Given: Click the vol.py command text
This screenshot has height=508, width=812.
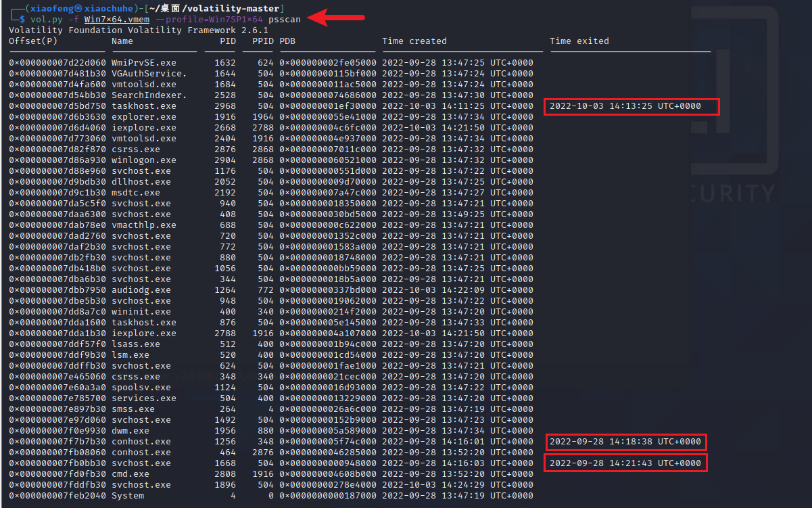Looking at the screenshot, I should pos(47,20).
